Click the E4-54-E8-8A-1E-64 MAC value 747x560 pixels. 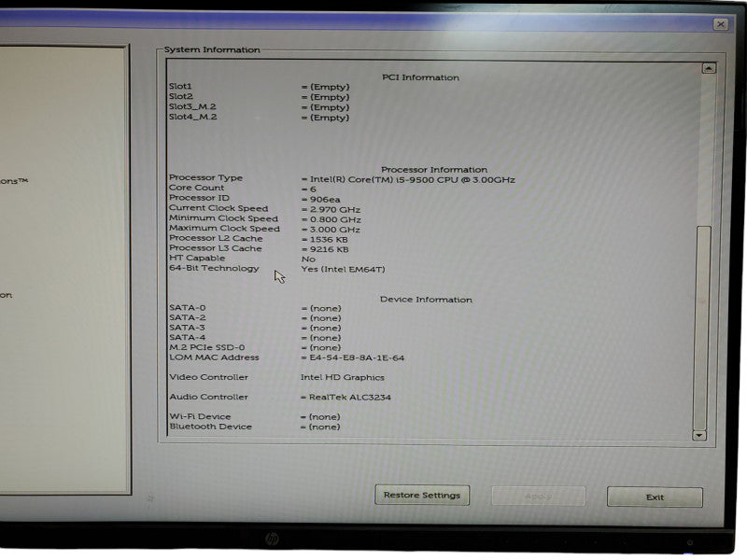[x=357, y=358]
